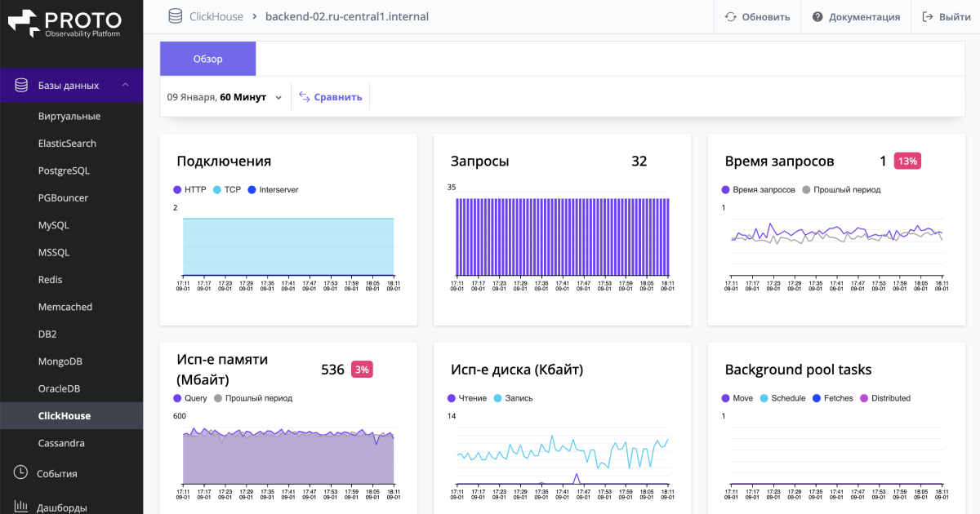Toggle Прошлый период in Время запросов legend

(841, 189)
